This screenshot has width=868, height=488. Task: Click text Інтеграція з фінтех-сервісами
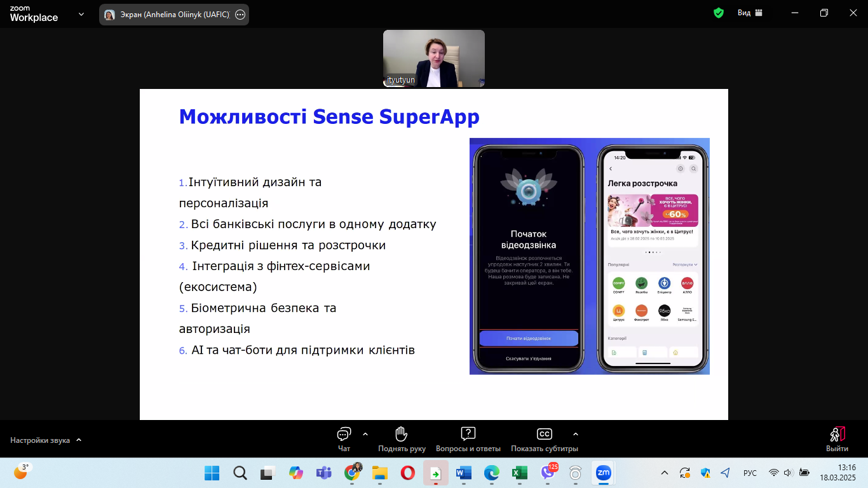tap(281, 266)
